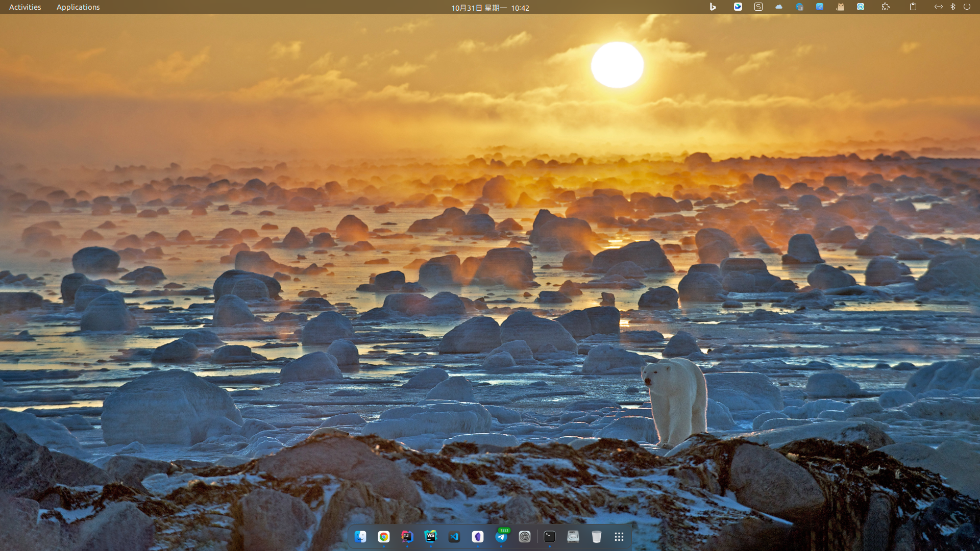
Task: Open the Finder file manager dock icon
Action: click(360, 537)
